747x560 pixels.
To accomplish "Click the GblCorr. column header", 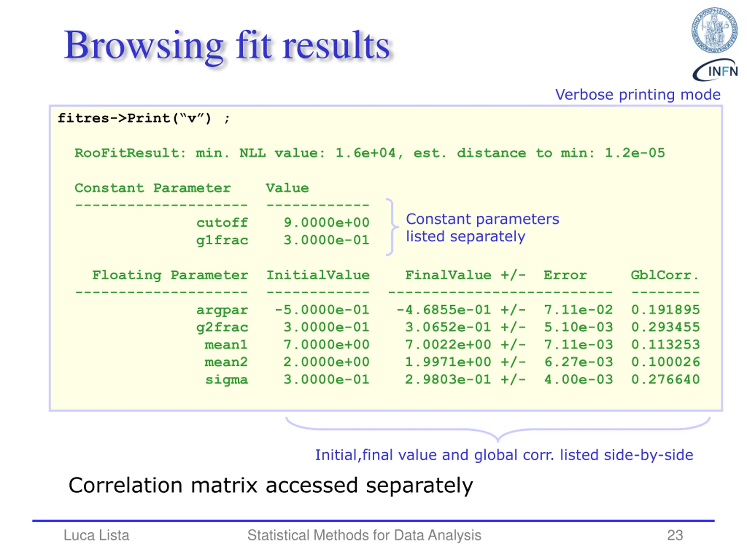I will coord(665,275).
